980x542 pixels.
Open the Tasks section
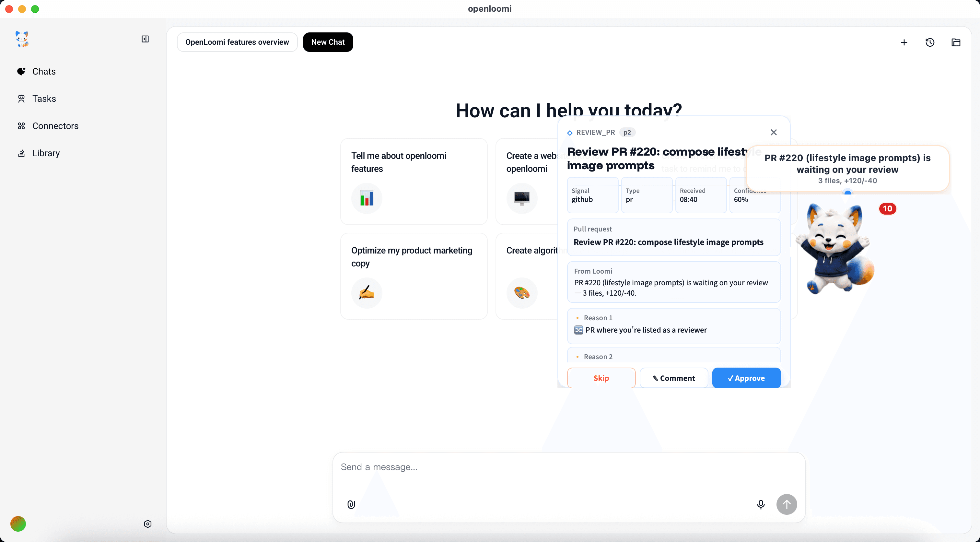click(44, 99)
